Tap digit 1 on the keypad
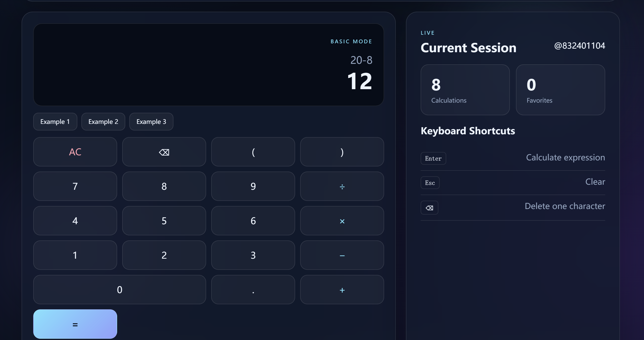This screenshot has height=340, width=644. pyautogui.click(x=75, y=255)
